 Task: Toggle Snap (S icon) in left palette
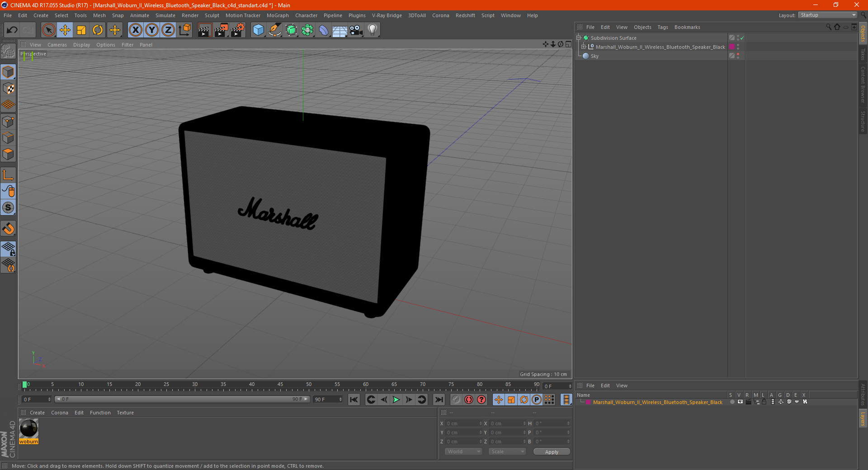click(8, 207)
